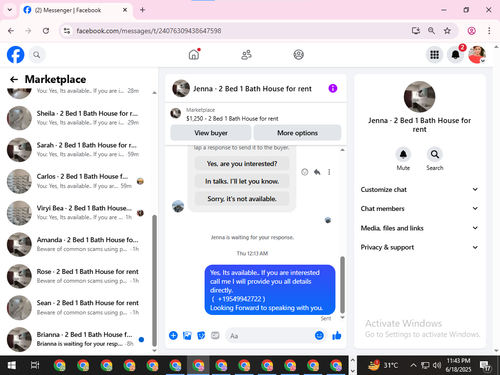Open more actions plus icon in composer

click(173, 335)
